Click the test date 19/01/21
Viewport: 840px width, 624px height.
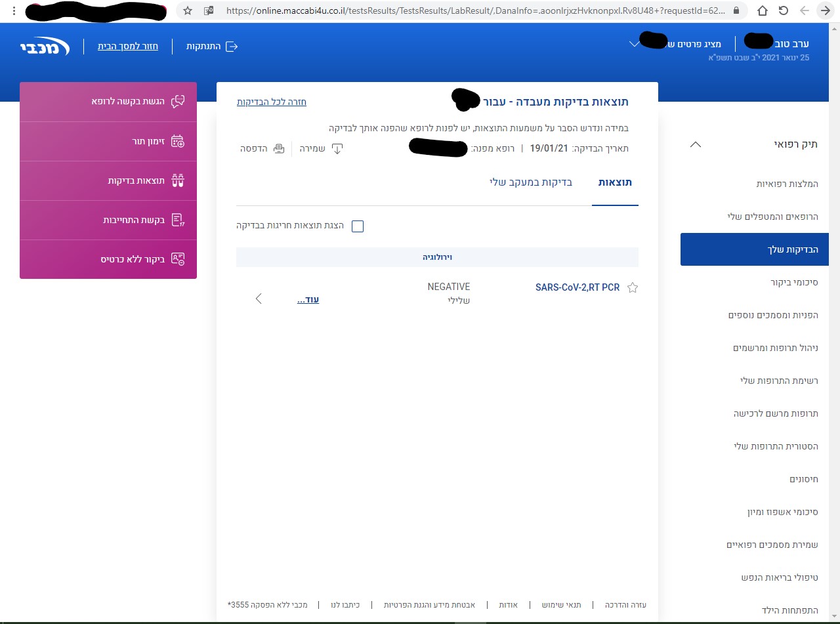pos(549,149)
